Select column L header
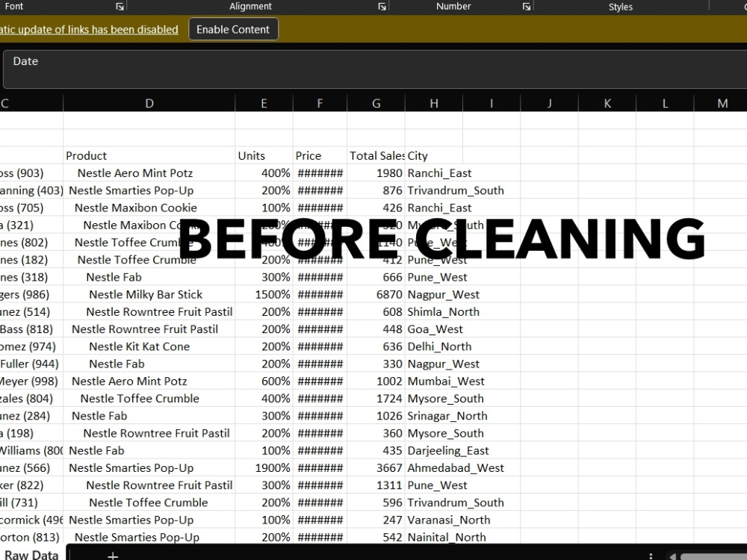Image resolution: width=747 pixels, height=560 pixels. click(x=665, y=103)
